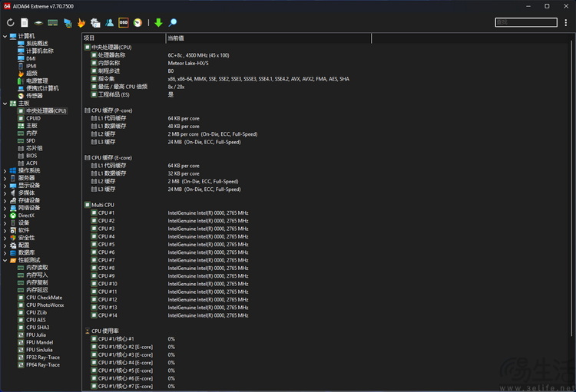Select the 处理器名称 row
This screenshot has height=392, width=576.
point(111,55)
